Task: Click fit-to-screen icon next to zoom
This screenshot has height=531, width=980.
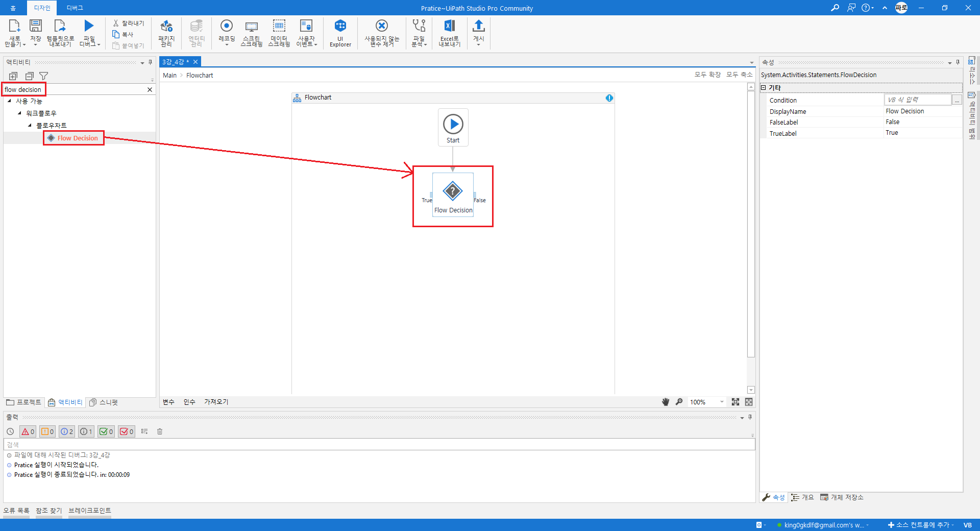Action: (x=736, y=402)
